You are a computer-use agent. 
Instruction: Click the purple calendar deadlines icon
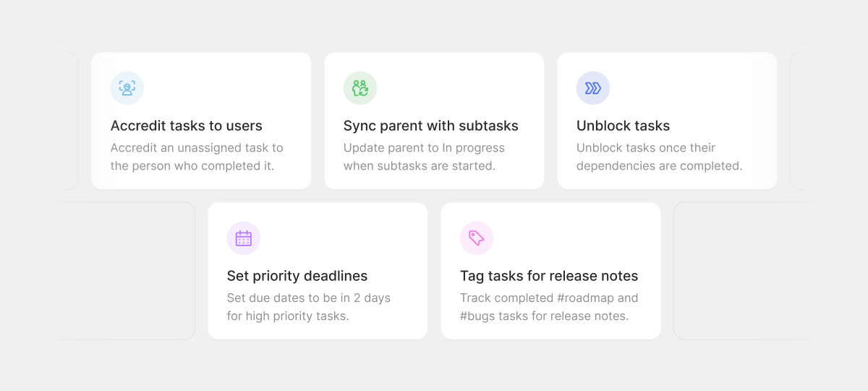(x=244, y=238)
